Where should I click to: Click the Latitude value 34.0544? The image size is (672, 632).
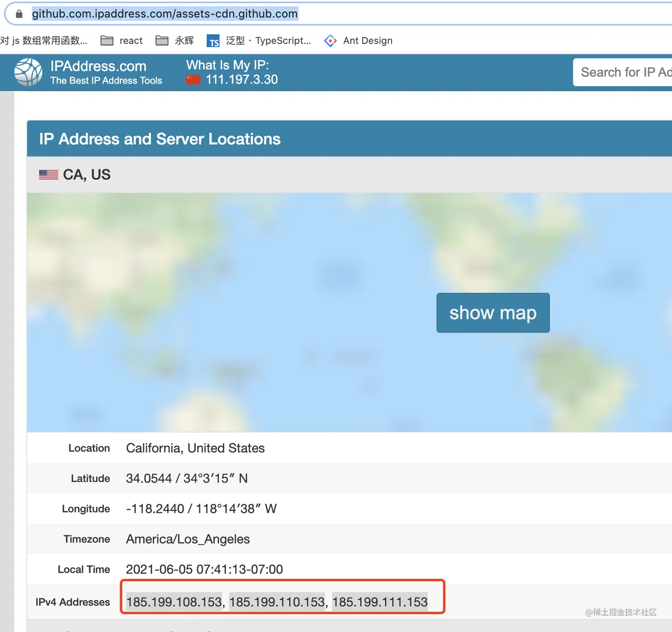point(187,478)
